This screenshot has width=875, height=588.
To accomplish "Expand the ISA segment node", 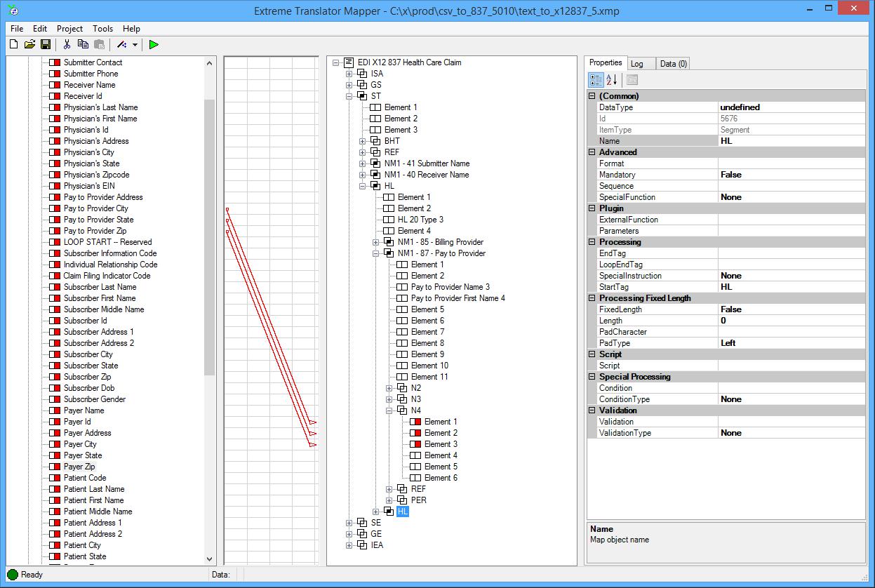I will tap(348, 73).
